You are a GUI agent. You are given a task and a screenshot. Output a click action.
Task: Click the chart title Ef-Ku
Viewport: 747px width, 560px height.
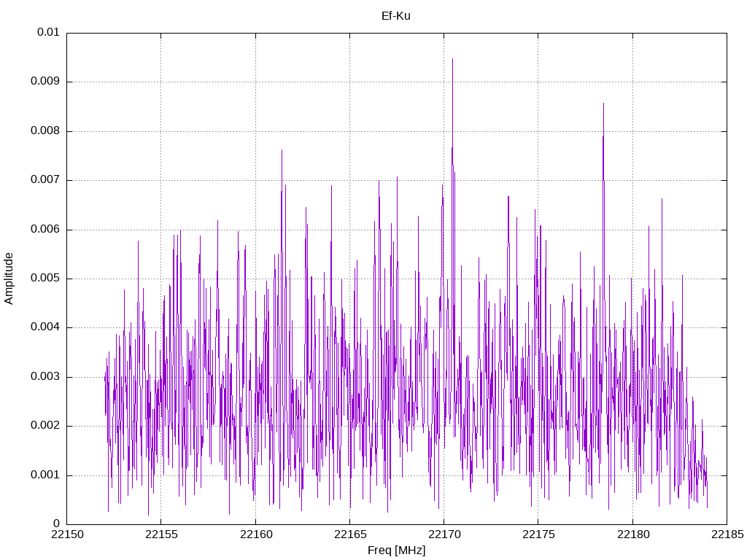[x=395, y=16]
